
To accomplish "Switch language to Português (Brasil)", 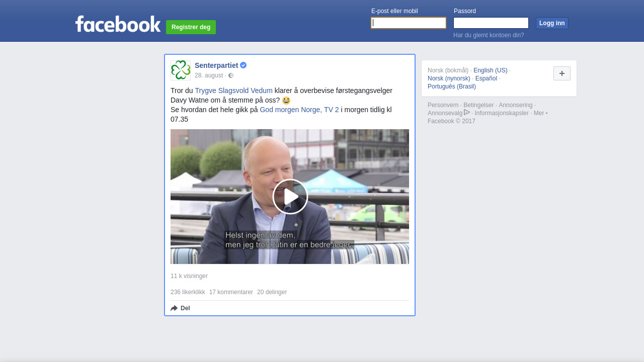I will coord(452,86).
